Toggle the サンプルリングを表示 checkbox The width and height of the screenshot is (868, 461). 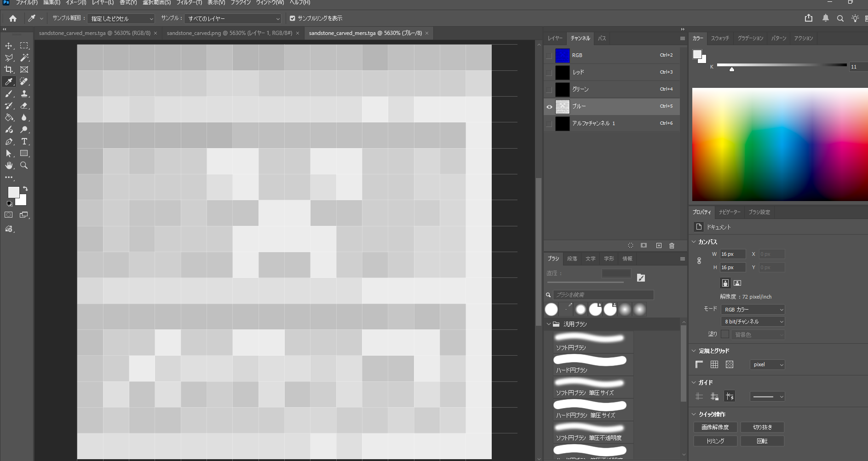292,18
